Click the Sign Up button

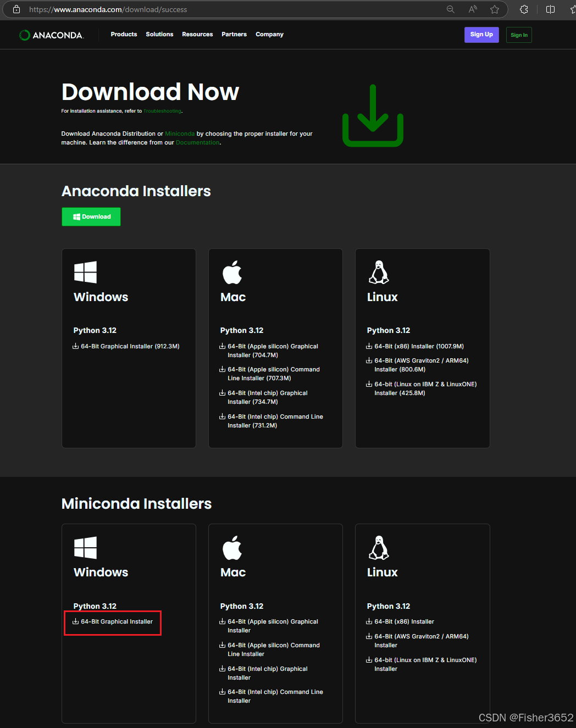pyautogui.click(x=481, y=35)
